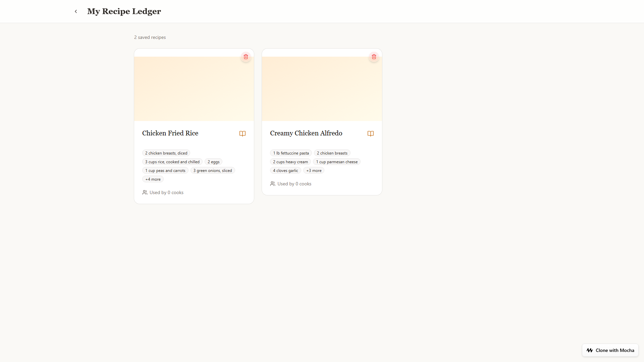
Task: Select the 2 chicken breasts, diced tag
Action: [x=166, y=153]
